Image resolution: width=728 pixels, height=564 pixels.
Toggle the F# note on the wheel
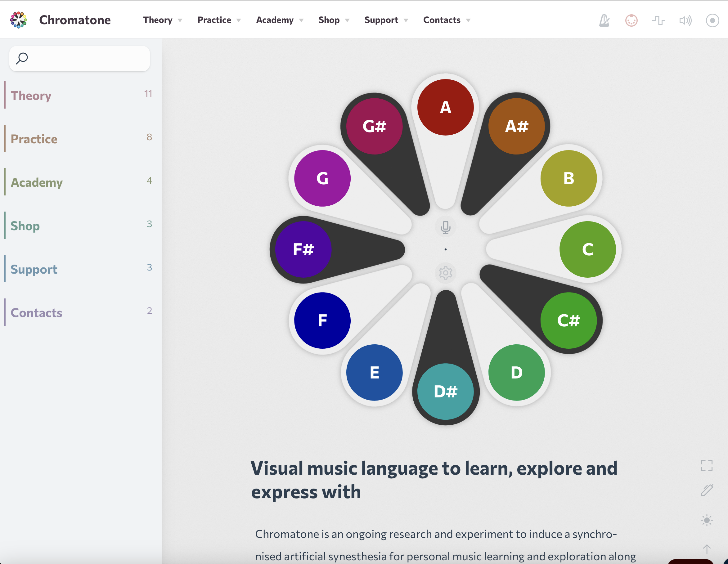pyautogui.click(x=303, y=249)
